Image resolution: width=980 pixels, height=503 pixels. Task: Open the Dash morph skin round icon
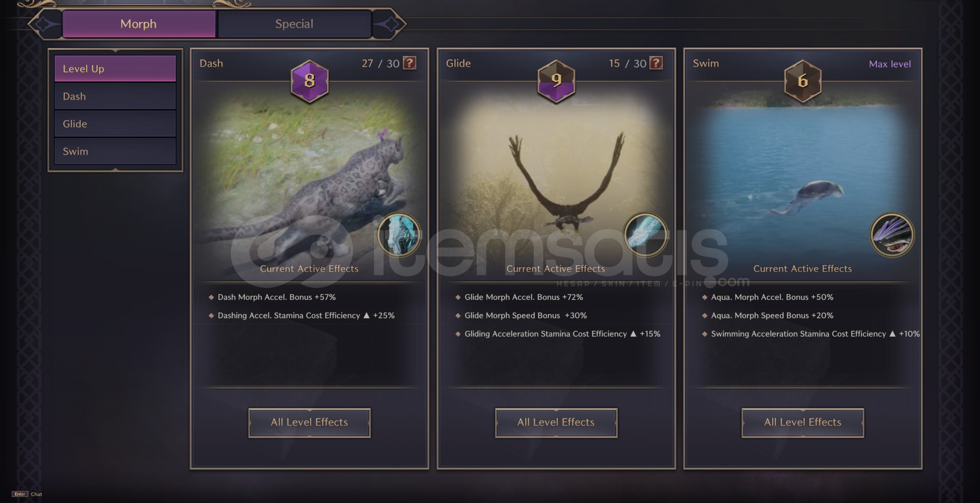[x=399, y=235]
